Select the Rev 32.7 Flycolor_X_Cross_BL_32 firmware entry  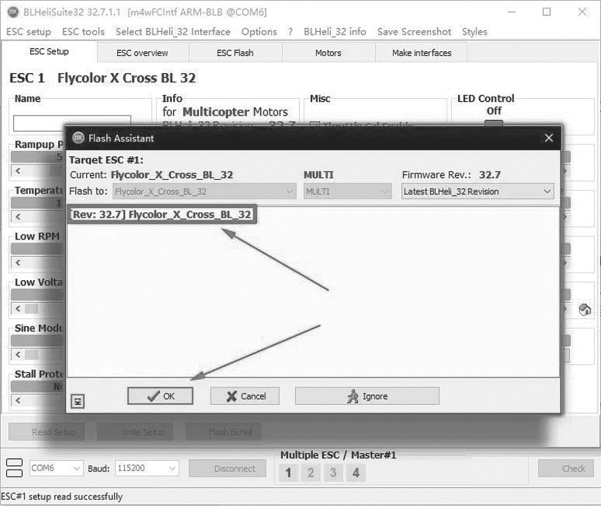162,214
